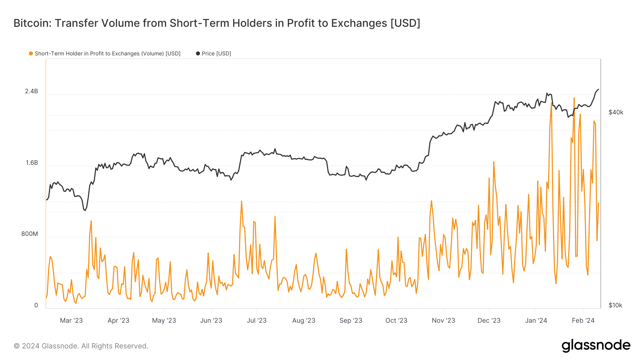
Task: Click the black Price legend dot
Action: (x=198, y=54)
